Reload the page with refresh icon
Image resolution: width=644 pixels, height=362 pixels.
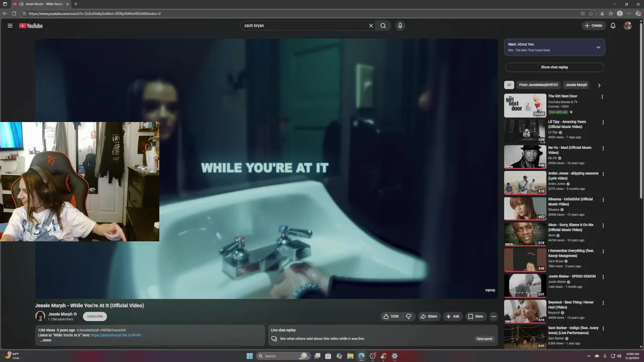[14, 14]
